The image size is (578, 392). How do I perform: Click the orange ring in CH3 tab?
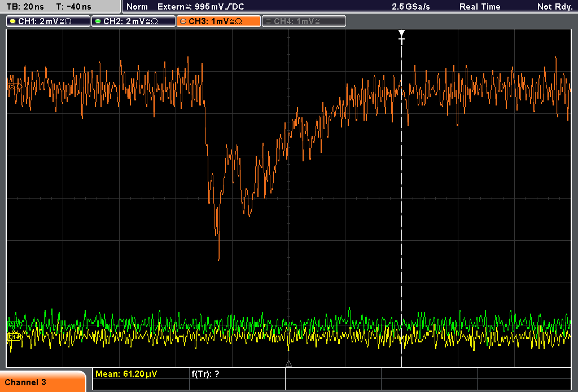coord(183,21)
